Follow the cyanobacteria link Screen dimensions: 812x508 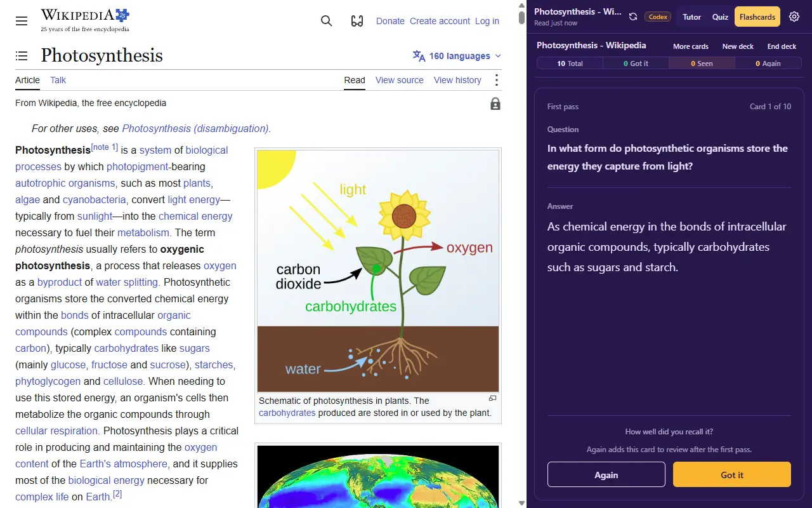point(95,199)
